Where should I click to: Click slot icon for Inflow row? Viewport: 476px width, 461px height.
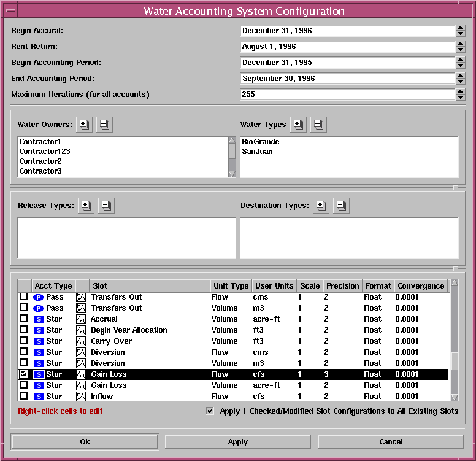pyautogui.click(x=81, y=397)
